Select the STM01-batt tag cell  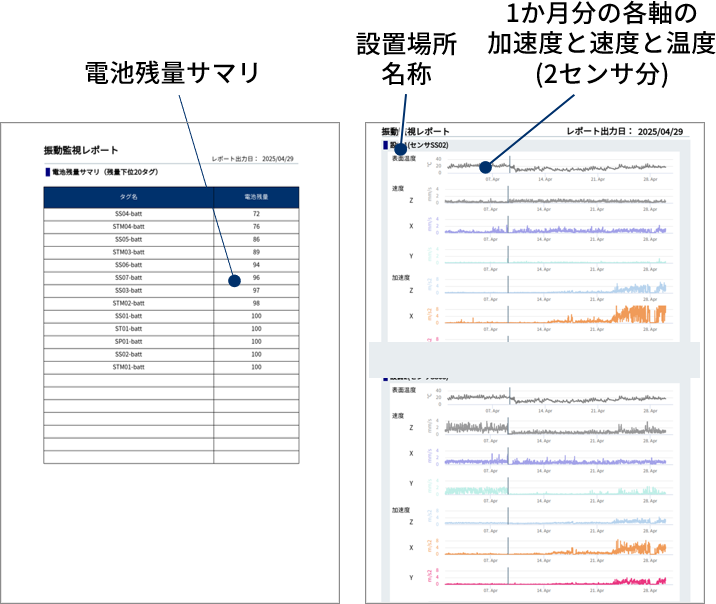pos(128,367)
